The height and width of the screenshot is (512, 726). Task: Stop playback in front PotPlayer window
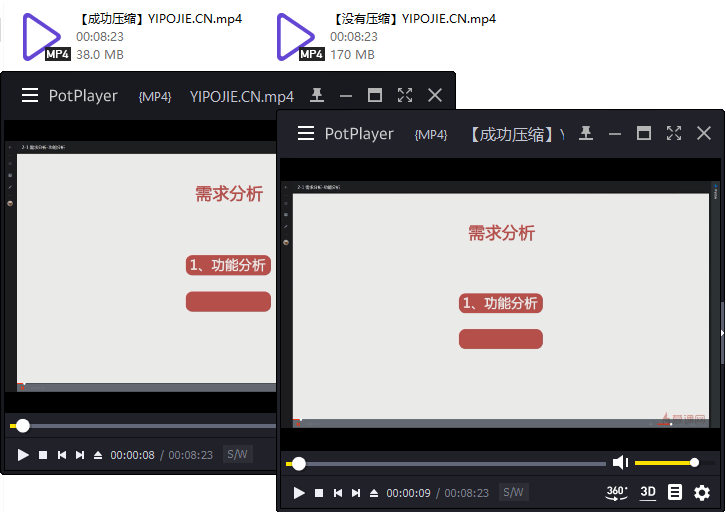point(319,493)
